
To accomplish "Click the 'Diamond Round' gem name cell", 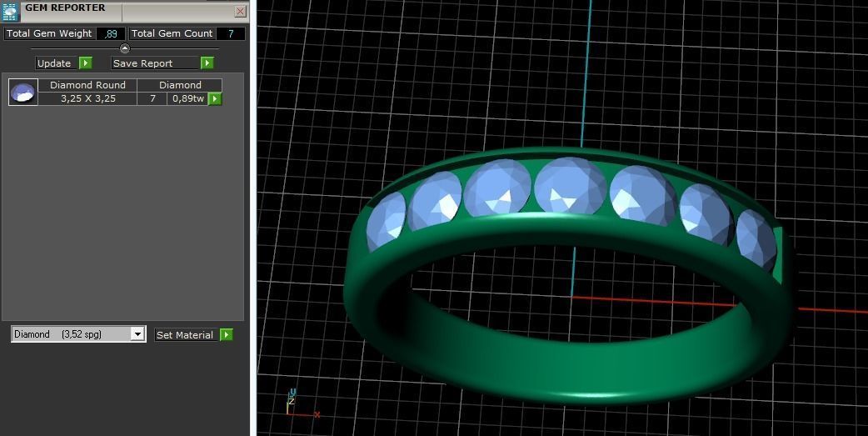I will point(87,85).
